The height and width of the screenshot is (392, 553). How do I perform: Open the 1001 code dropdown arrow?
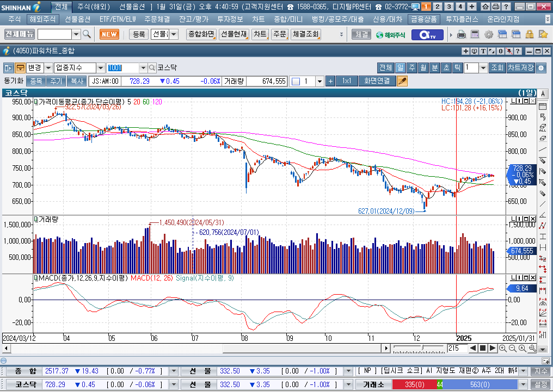point(143,67)
